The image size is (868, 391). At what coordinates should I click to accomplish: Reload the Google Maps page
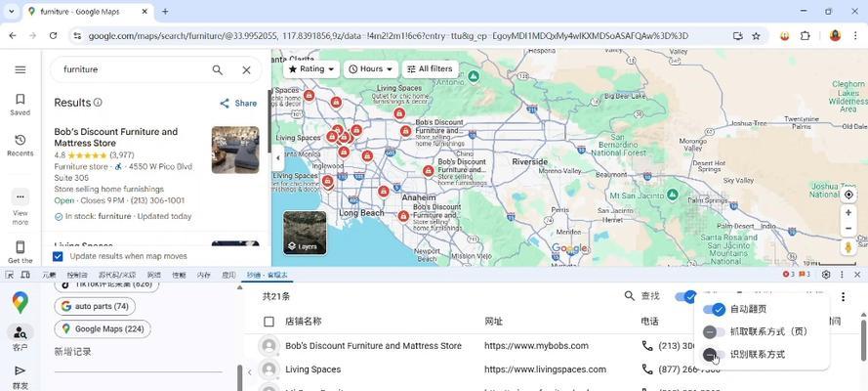click(53, 35)
